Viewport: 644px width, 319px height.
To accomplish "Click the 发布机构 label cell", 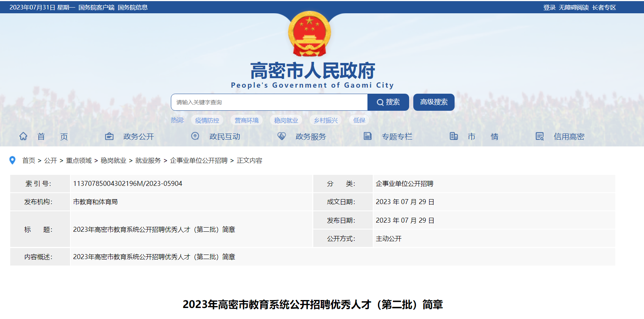I will [40, 202].
